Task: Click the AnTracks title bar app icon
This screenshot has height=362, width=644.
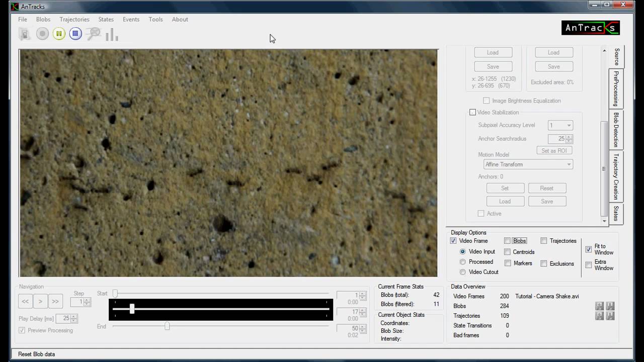Action: (x=14, y=6)
